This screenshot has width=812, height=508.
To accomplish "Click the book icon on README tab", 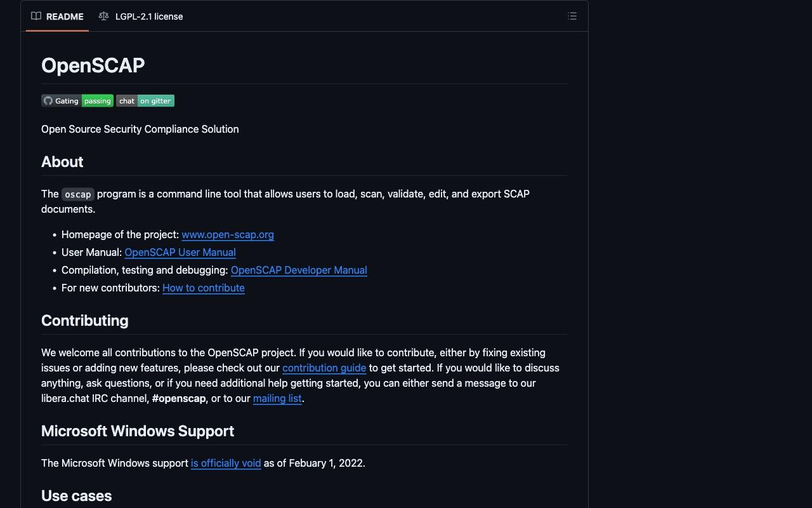I will (36, 17).
